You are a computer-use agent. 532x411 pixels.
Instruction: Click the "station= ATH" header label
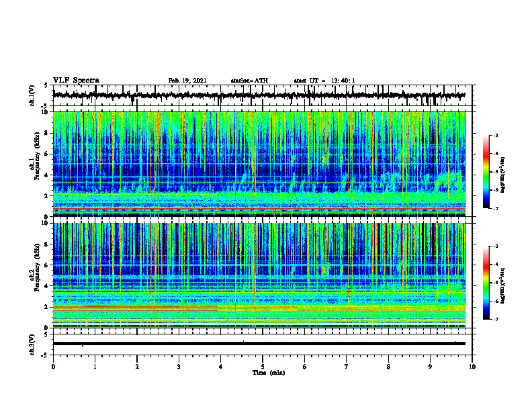pos(249,81)
